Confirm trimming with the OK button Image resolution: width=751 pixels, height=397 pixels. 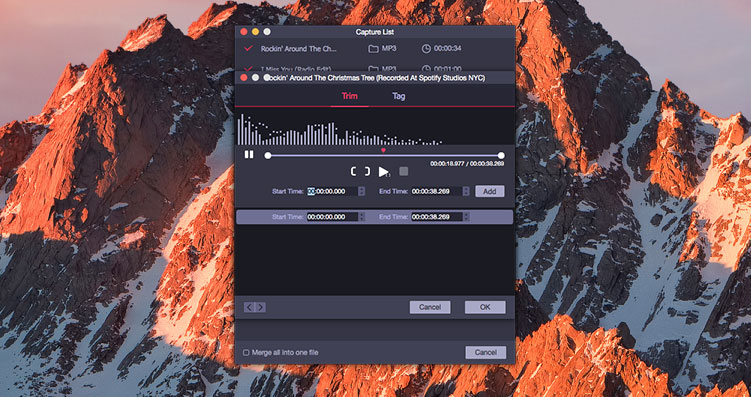click(485, 307)
